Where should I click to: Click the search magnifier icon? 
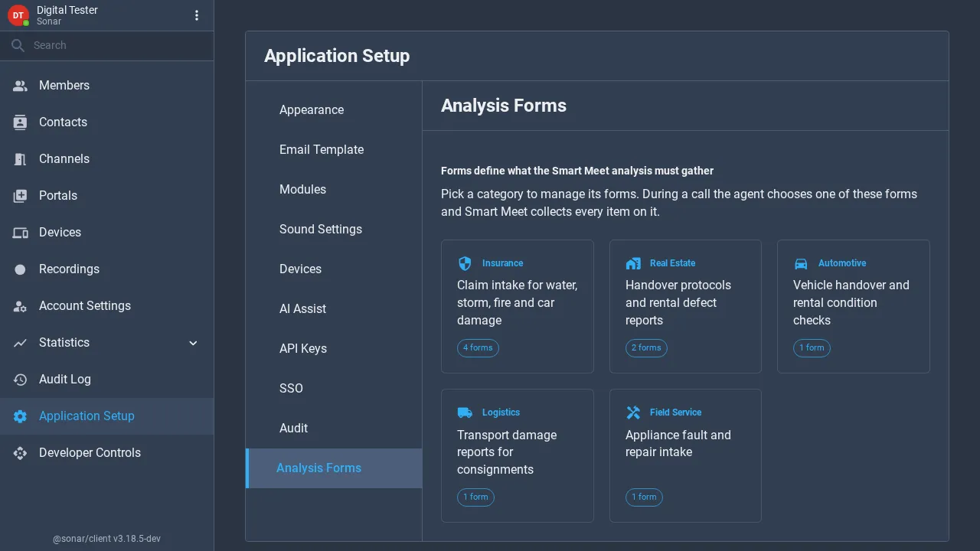tap(18, 46)
